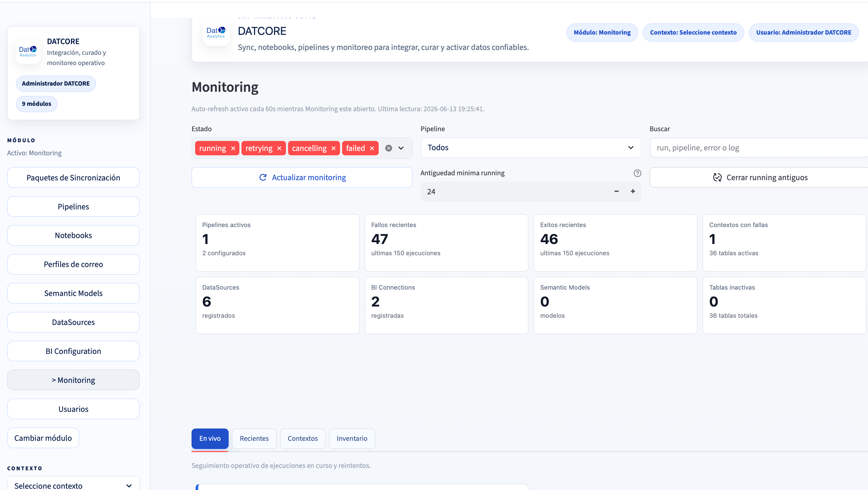The image size is (868, 490).
Task: Expand the Estado multiselect dropdown arrow
Action: (x=401, y=148)
